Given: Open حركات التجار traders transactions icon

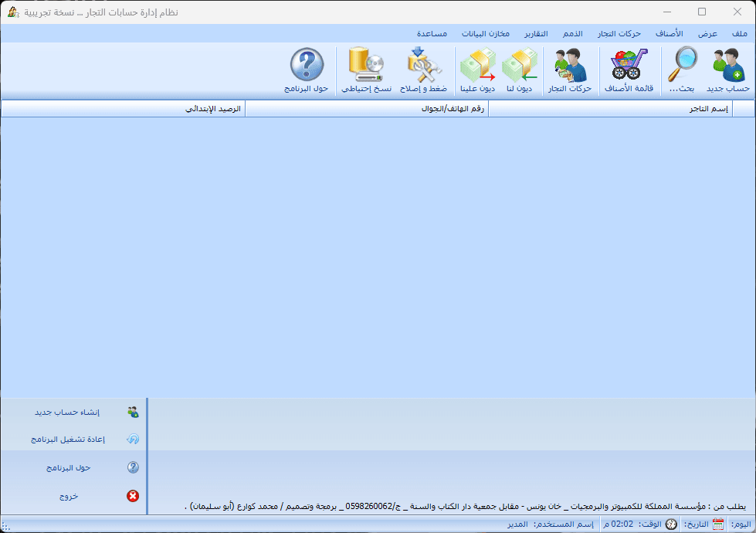Looking at the screenshot, I should click(571, 65).
